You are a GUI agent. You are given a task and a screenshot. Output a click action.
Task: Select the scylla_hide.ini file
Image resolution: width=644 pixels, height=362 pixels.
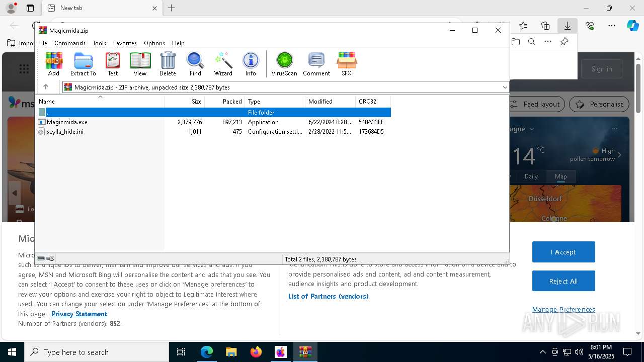[65, 132]
